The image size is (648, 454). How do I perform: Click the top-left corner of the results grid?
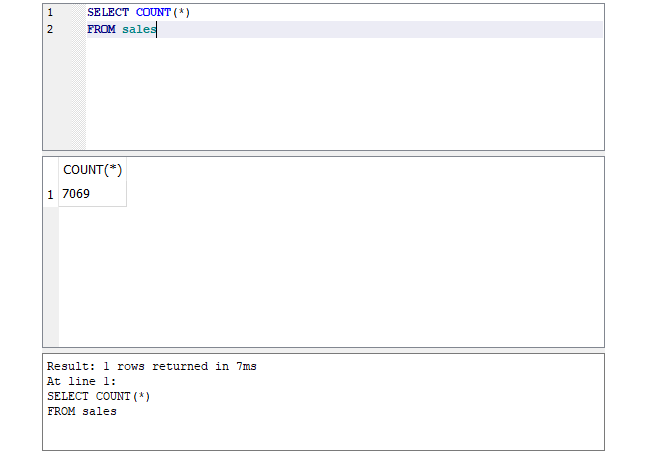point(50,170)
